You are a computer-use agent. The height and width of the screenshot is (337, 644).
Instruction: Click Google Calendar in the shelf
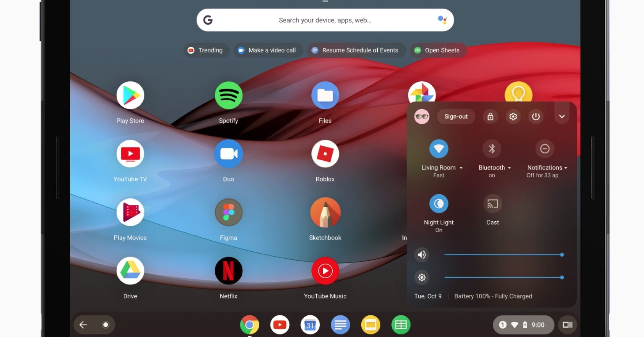[310, 325]
